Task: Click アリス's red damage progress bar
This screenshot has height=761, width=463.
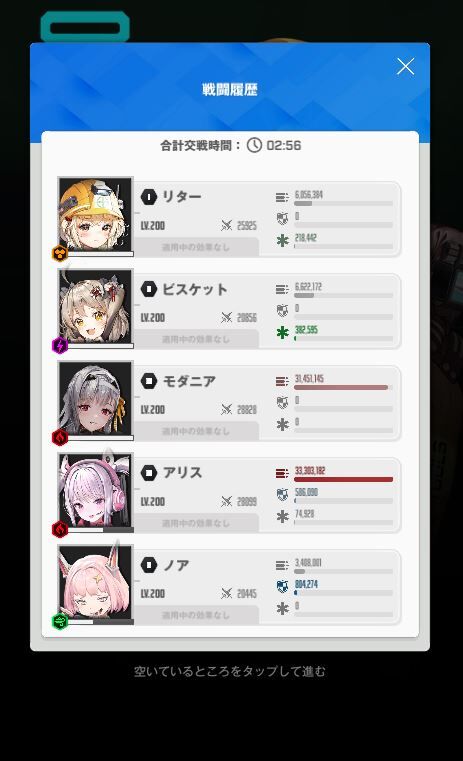Action: (x=344, y=480)
